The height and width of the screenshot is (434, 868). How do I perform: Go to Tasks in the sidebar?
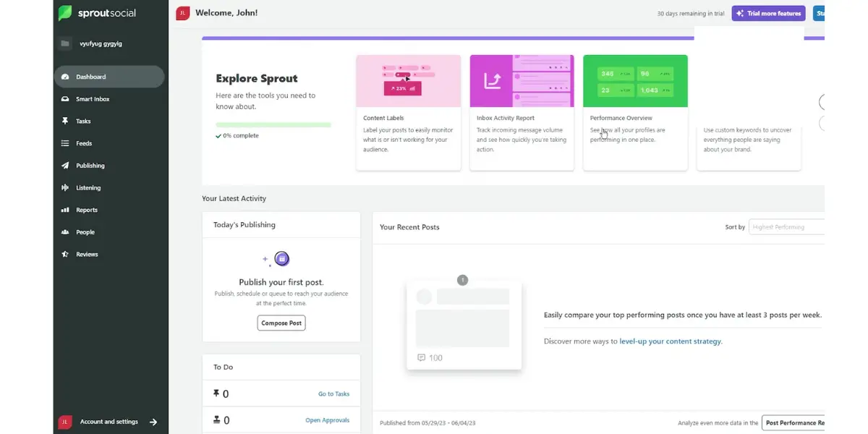coord(109,122)
